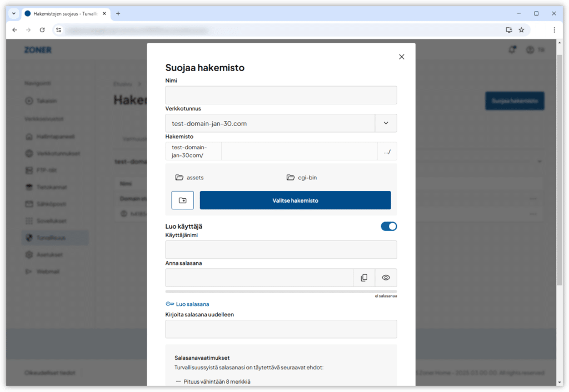This screenshot has width=569, height=392.
Task: Open the assets folder
Action: [x=194, y=178]
